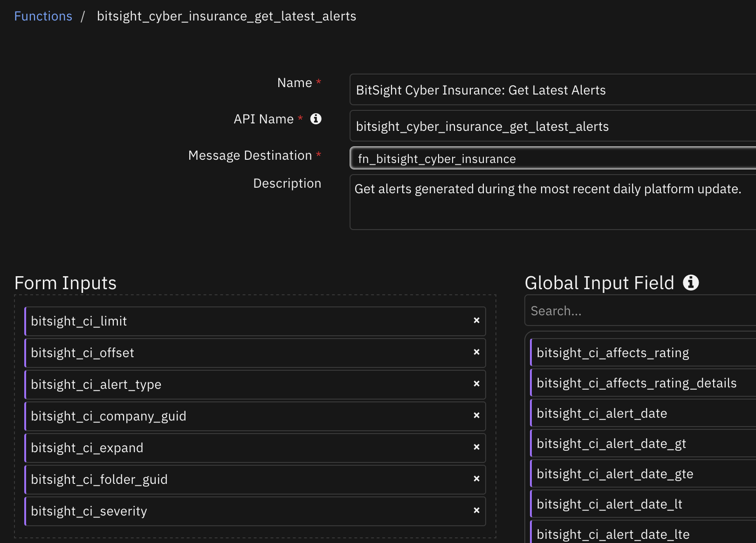Select bitsight_ci_limit form input row

255,321
